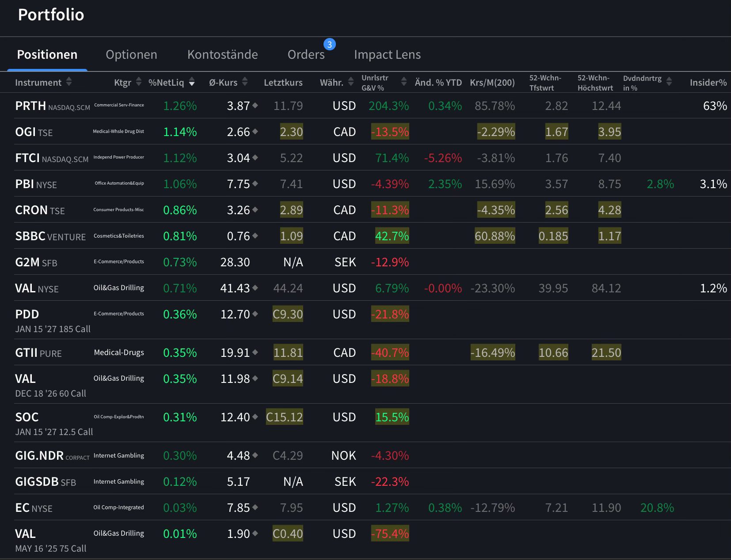Select the OGI TSE instrument
The width and height of the screenshot is (731, 560).
34,132
